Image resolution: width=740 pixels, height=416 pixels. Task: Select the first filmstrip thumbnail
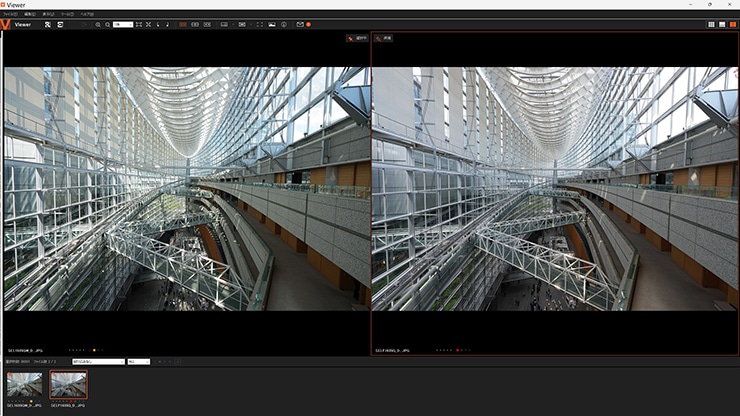coord(25,385)
